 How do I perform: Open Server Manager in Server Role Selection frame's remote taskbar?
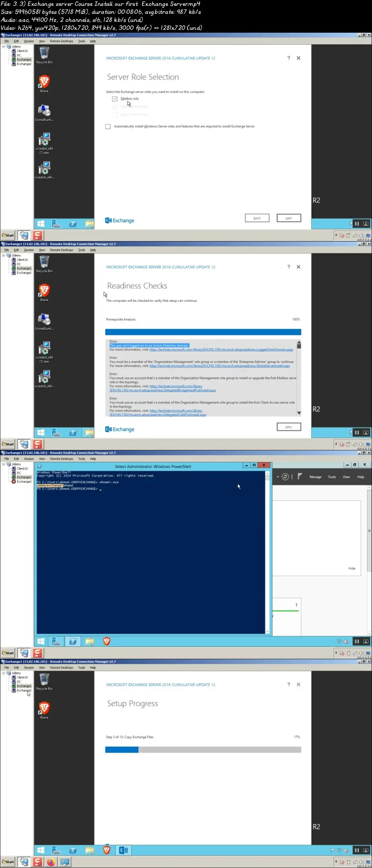(x=56, y=224)
